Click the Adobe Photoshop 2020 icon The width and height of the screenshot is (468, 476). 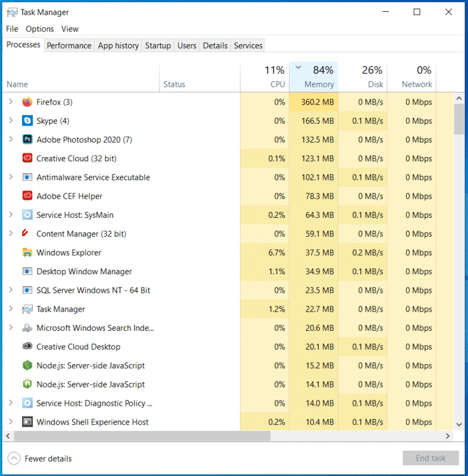pyautogui.click(x=27, y=140)
